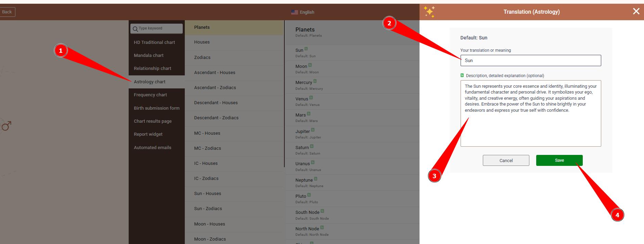Screen dimensions: 644x244
Task: Click the description icon beside Jupiter
Action: click(313, 130)
